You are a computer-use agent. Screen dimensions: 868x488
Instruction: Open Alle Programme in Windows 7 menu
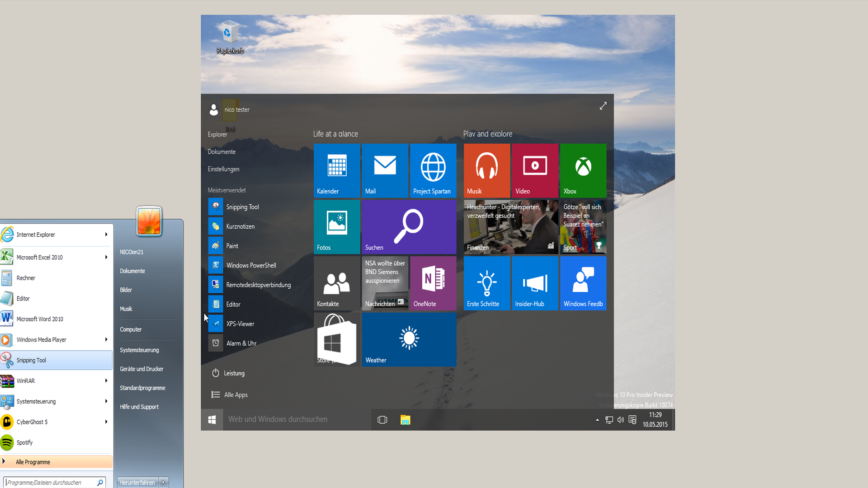[57, 462]
